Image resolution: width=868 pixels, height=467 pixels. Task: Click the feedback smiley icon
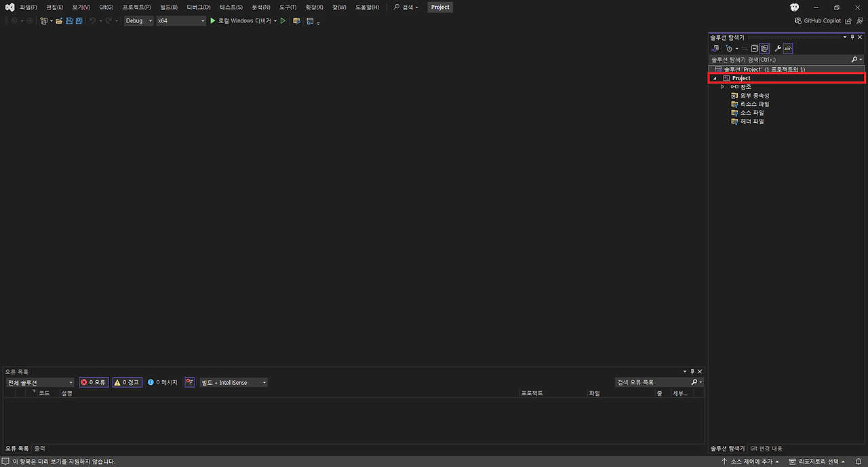(794, 7)
